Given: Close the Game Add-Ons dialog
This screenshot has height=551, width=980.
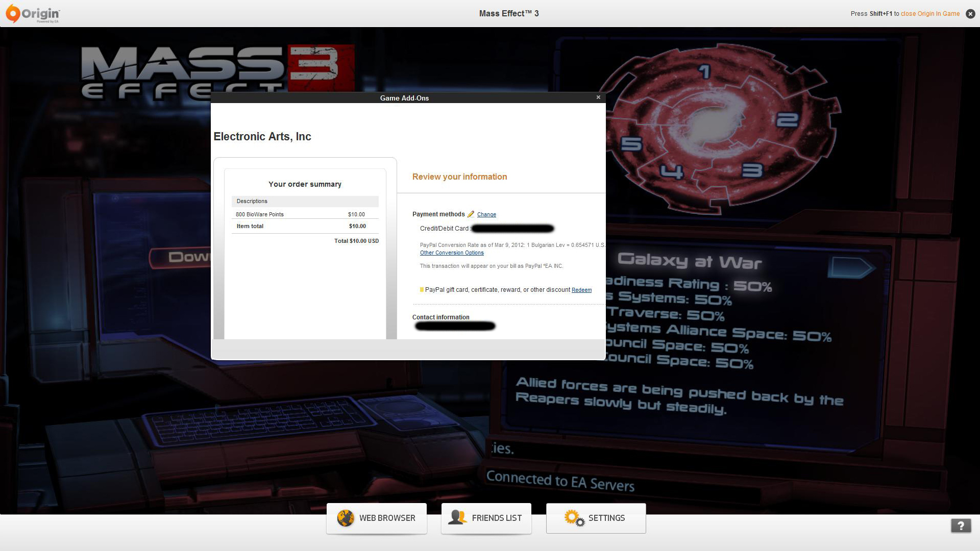Looking at the screenshot, I should [x=598, y=97].
